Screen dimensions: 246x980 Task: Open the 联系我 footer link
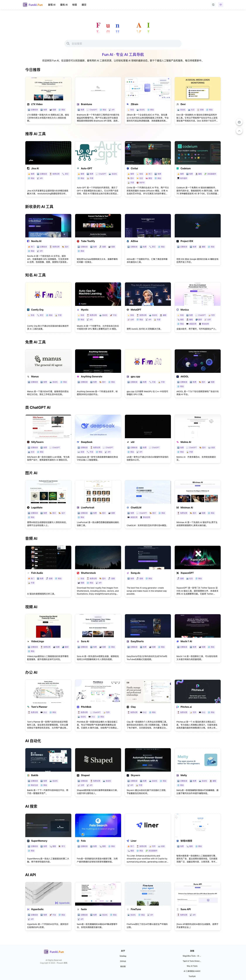coord(123,966)
